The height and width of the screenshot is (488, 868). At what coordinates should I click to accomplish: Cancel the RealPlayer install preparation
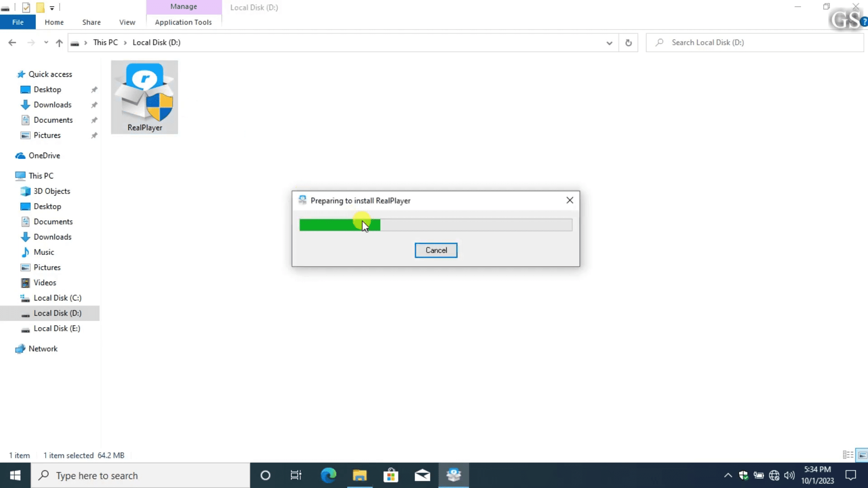tap(436, 250)
